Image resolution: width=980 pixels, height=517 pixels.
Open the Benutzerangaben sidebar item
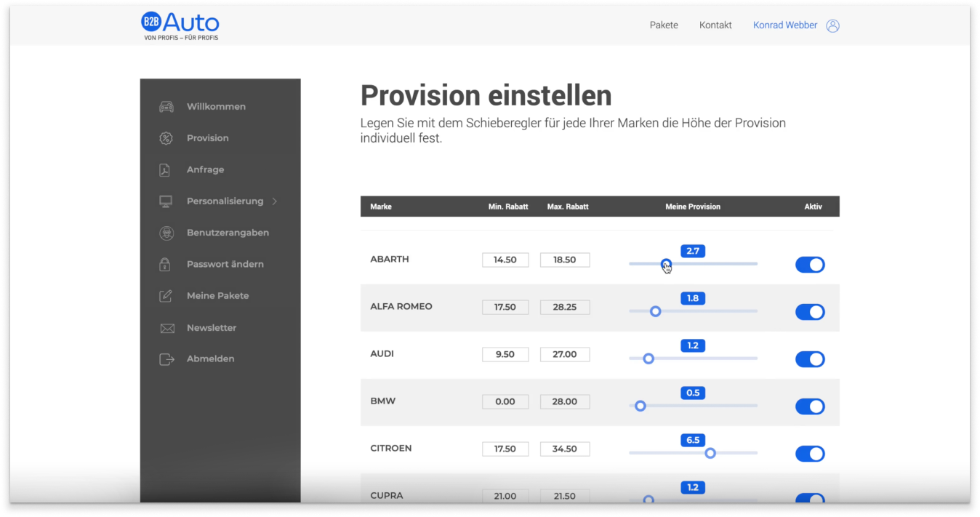228,233
